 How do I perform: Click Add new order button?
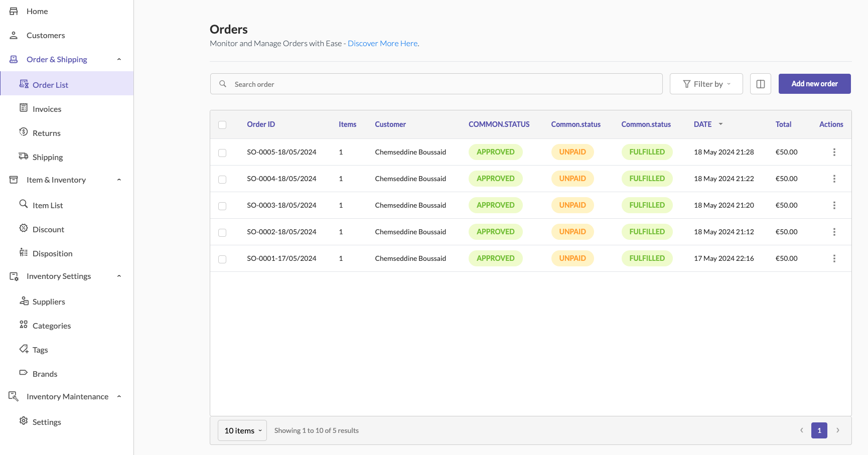click(x=814, y=84)
